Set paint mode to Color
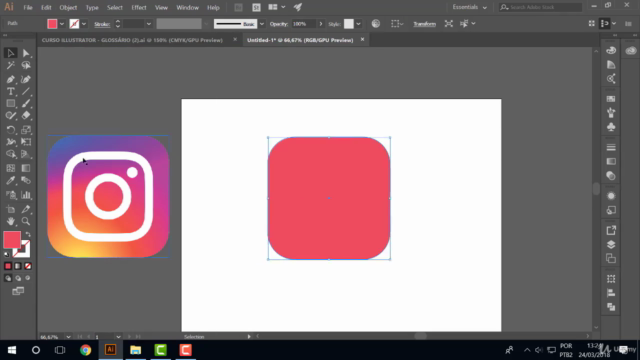The image size is (640, 360). tap(8, 266)
